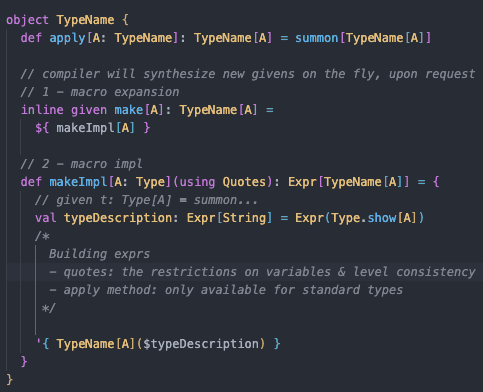Click the apply method name
Screen dimensions: 483x392
(67, 38)
